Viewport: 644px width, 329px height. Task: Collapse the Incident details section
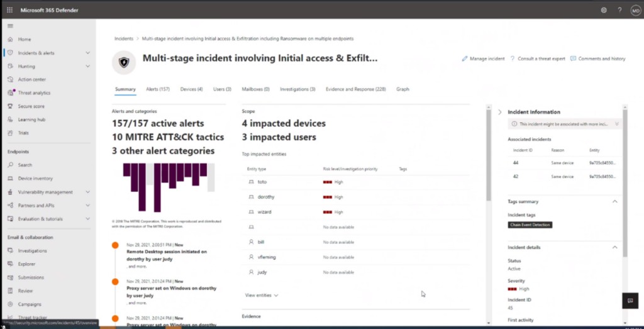(615, 247)
